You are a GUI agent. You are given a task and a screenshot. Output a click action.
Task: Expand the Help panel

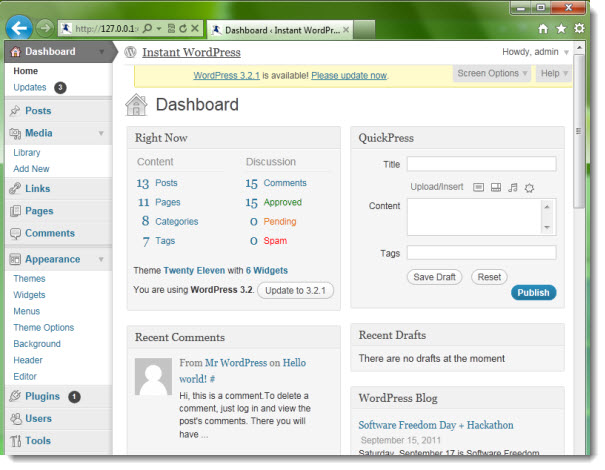click(554, 73)
